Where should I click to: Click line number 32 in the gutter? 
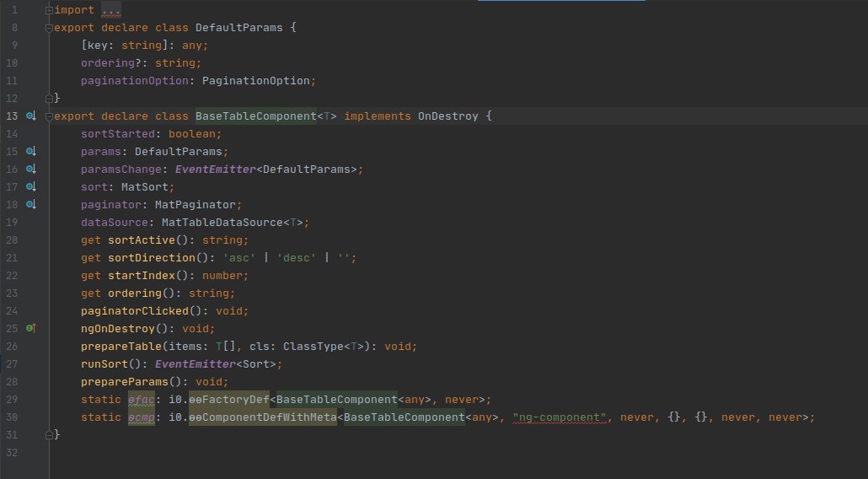12,453
